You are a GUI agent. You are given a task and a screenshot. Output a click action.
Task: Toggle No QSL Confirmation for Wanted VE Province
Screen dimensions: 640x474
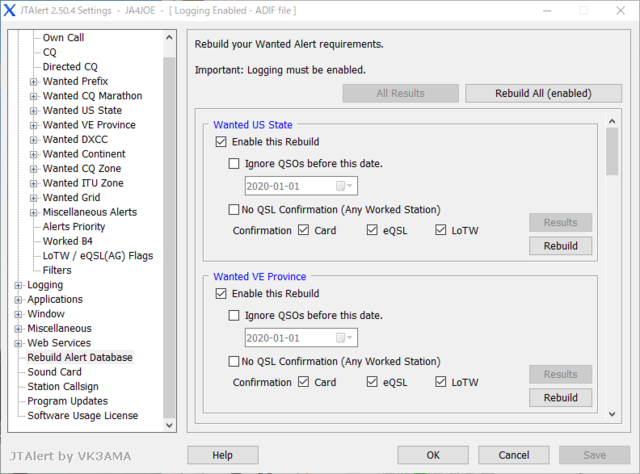click(234, 361)
